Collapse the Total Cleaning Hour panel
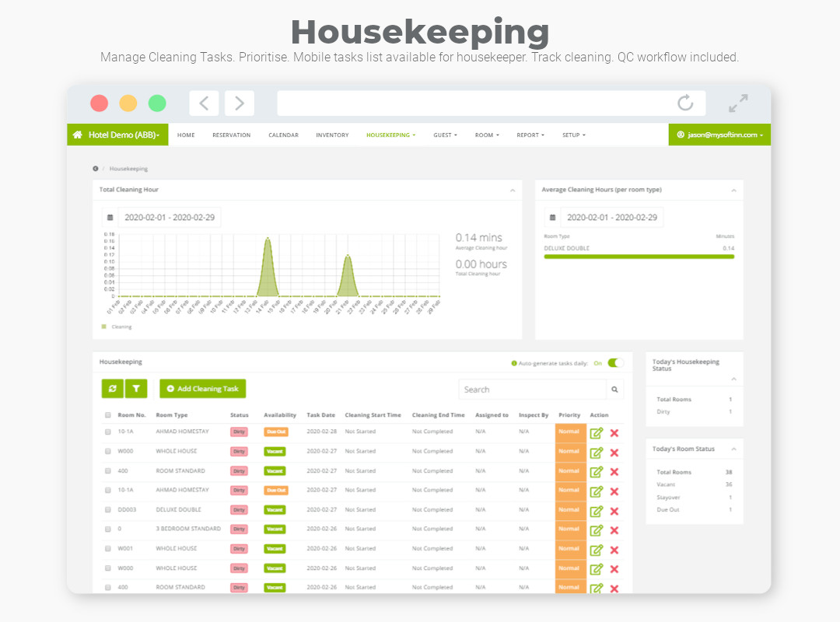Viewport: 840px width, 622px height. click(x=512, y=190)
